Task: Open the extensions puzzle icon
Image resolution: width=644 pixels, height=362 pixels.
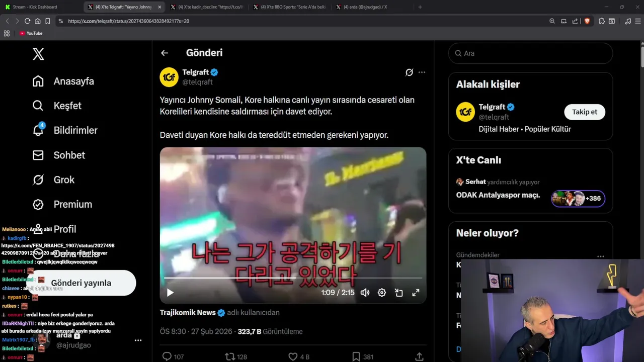Action: pyautogui.click(x=602, y=21)
